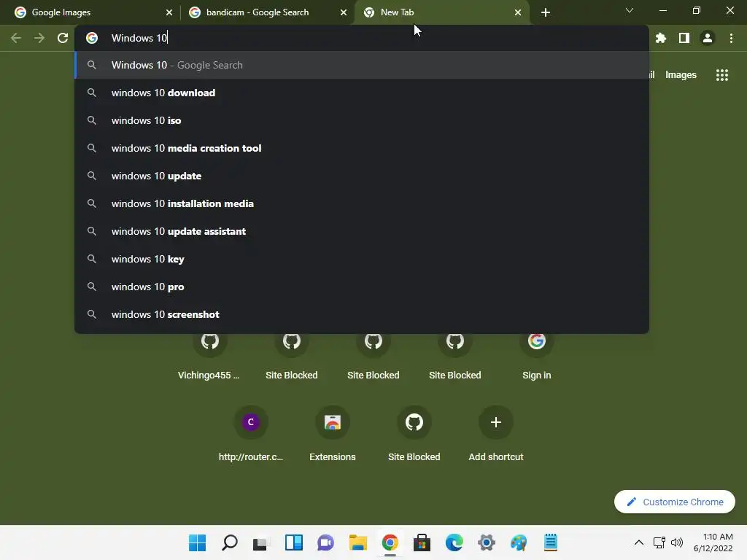Screen dimensions: 747x560
Task: Open the Windows Start menu
Action: tap(197, 542)
